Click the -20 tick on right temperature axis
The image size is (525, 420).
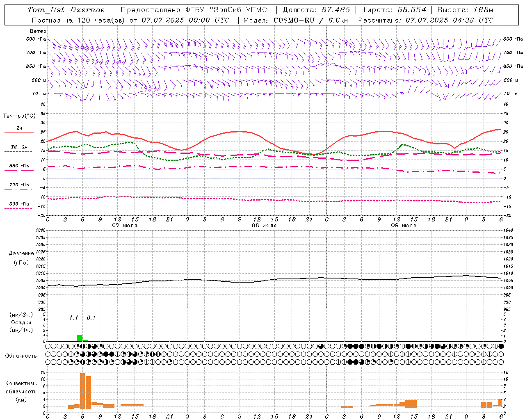pos(507,215)
